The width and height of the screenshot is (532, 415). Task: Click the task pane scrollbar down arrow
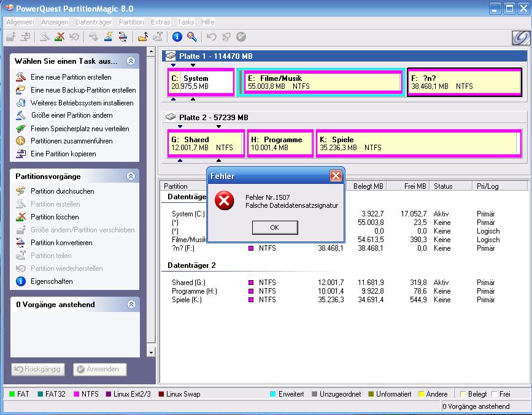pyautogui.click(x=151, y=352)
